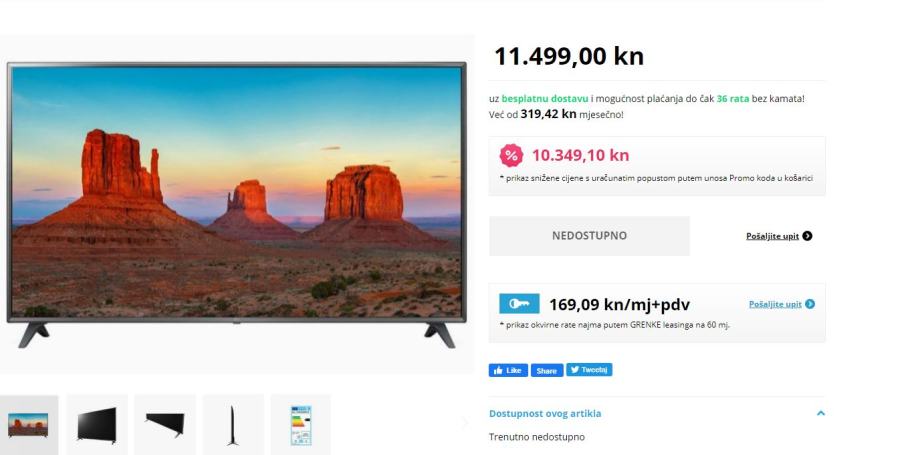This screenshot has width=920, height=455.
Task: Click the 36 rata green text
Action: tap(733, 99)
